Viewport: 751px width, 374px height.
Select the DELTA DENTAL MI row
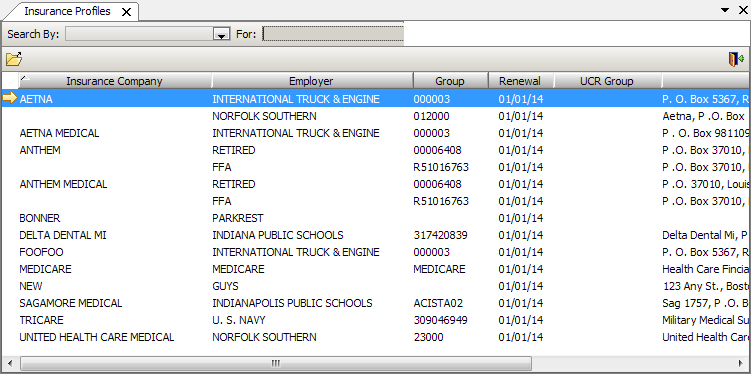(376, 235)
